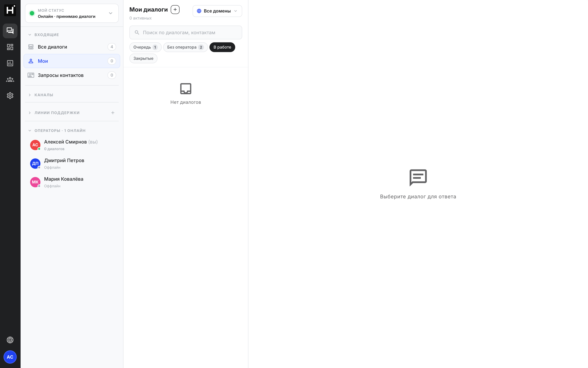Click the Запросы контактов card icon
588x368 pixels.
[x=31, y=75]
